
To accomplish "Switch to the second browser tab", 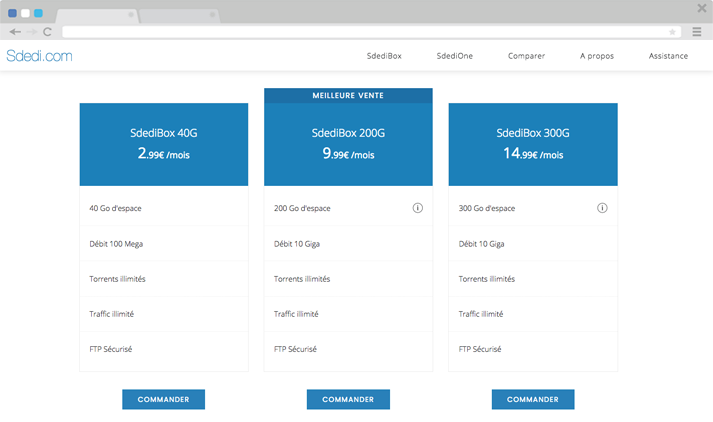I will [x=180, y=16].
